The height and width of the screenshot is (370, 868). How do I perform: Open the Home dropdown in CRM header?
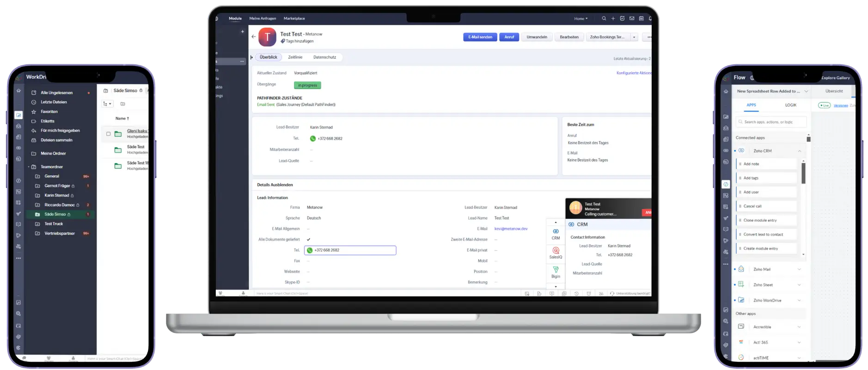(x=581, y=18)
